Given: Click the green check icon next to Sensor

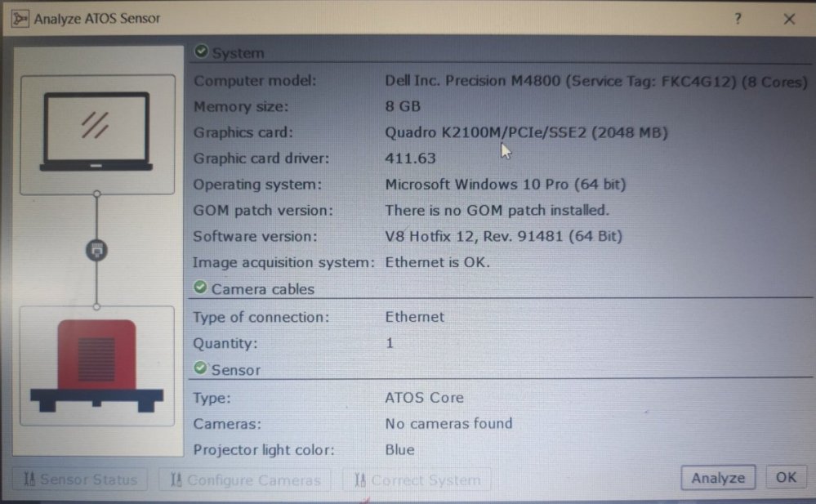Looking at the screenshot, I should 200,368.
